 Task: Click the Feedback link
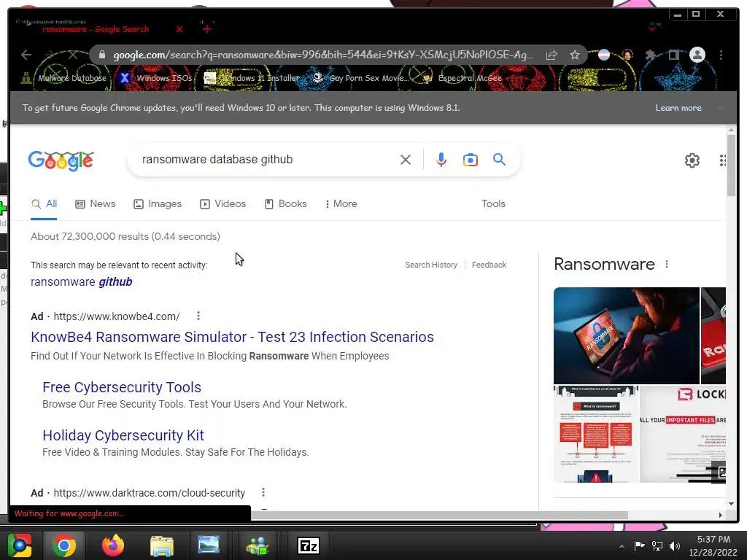(x=489, y=265)
